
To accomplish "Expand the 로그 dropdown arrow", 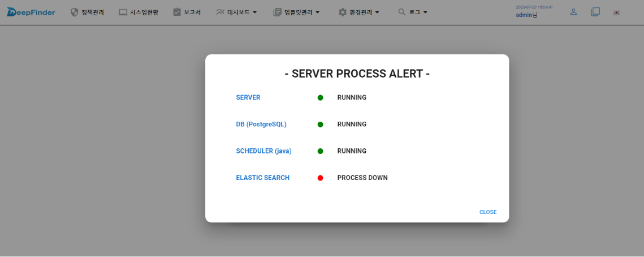I will pos(425,12).
